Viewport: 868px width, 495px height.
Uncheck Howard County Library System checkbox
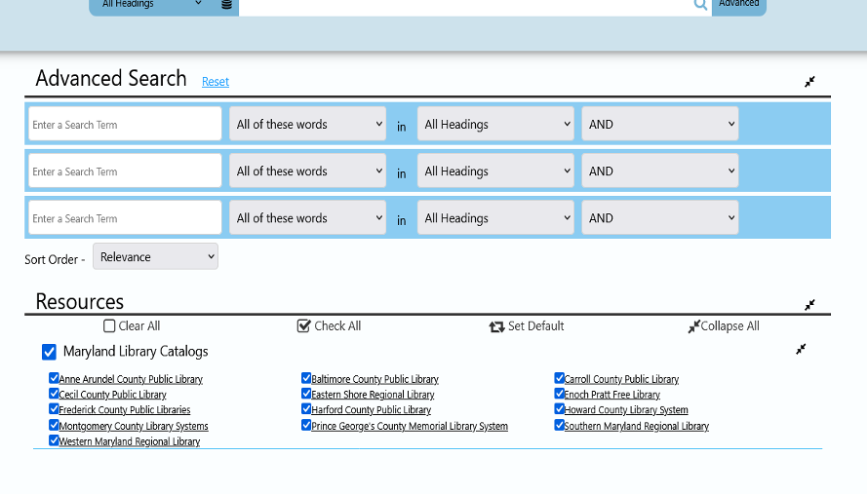click(559, 408)
